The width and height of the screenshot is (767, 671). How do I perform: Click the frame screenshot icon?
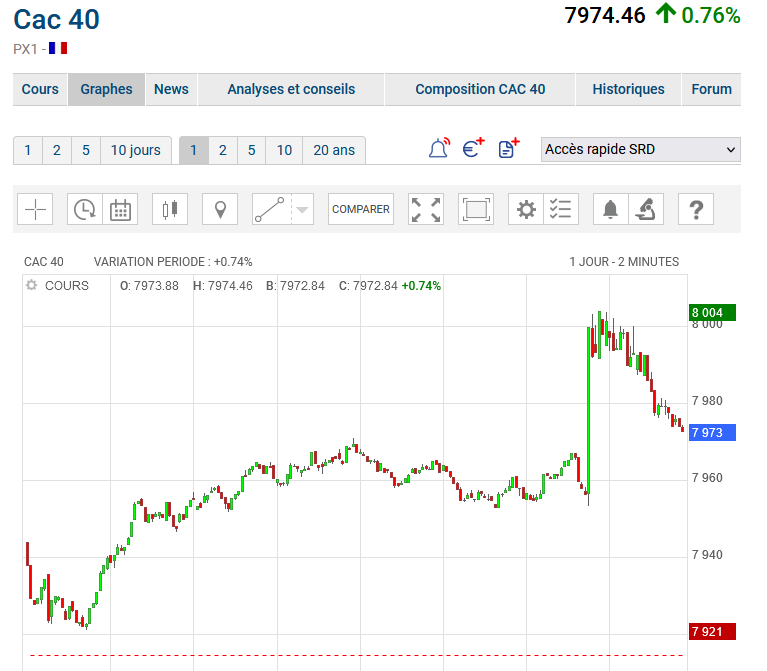[476, 209]
